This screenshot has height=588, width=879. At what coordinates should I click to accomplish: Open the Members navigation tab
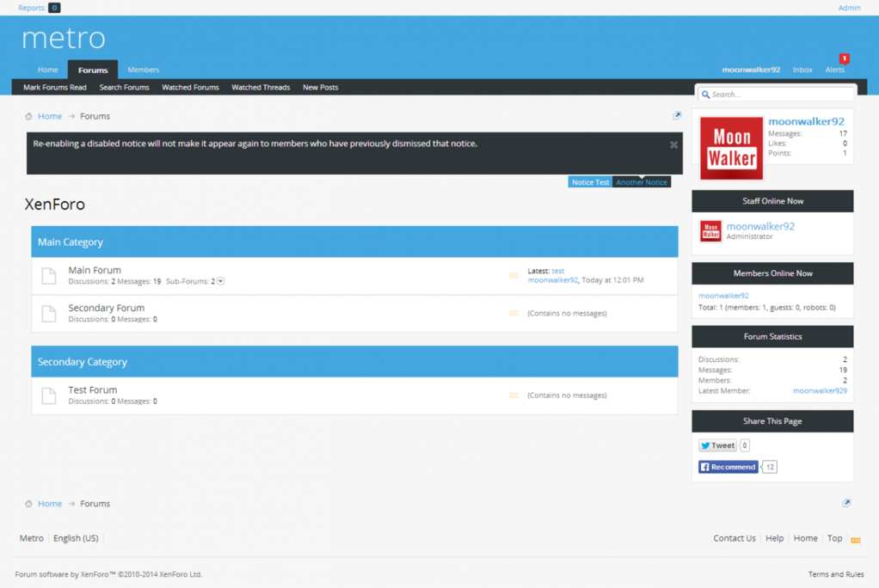click(143, 70)
